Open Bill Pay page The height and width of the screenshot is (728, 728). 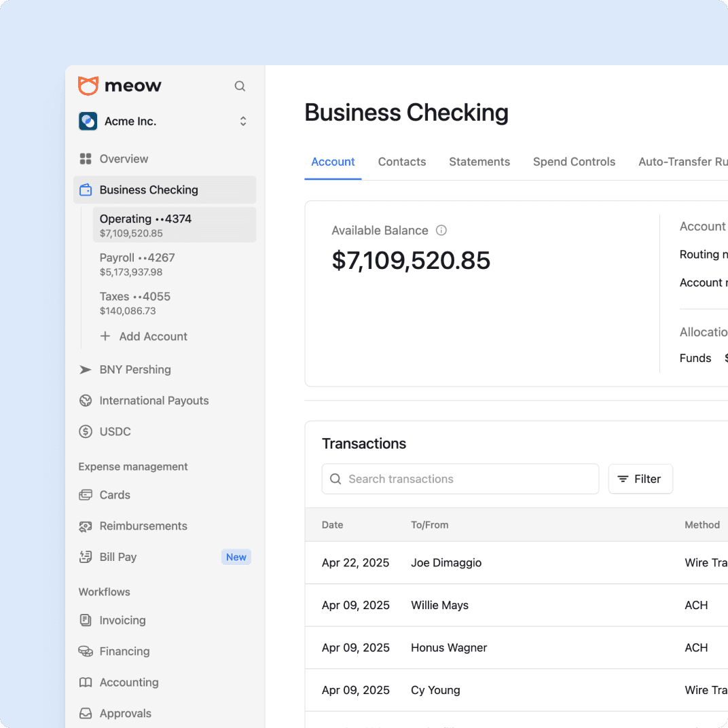coord(117,557)
